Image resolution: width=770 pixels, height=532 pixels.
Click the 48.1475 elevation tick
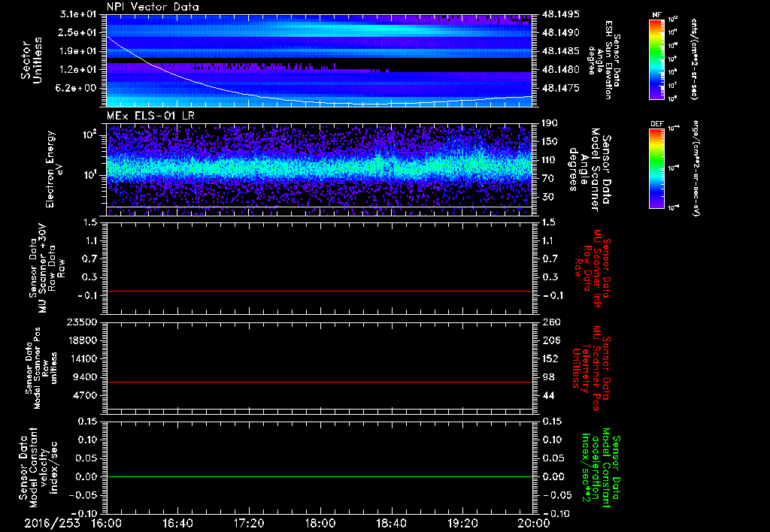coord(560,88)
